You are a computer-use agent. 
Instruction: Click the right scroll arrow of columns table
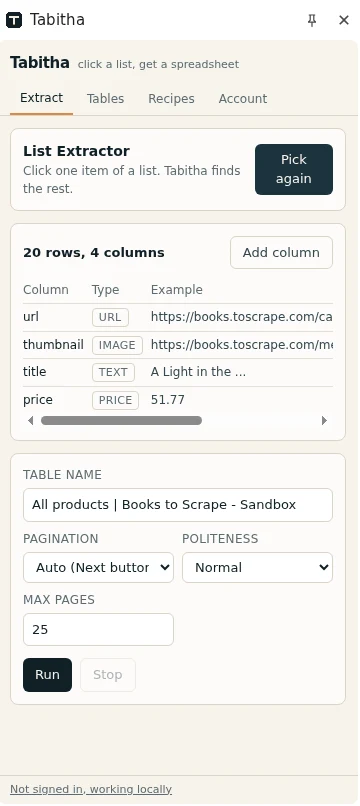pyautogui.click(x=325, y=420)
